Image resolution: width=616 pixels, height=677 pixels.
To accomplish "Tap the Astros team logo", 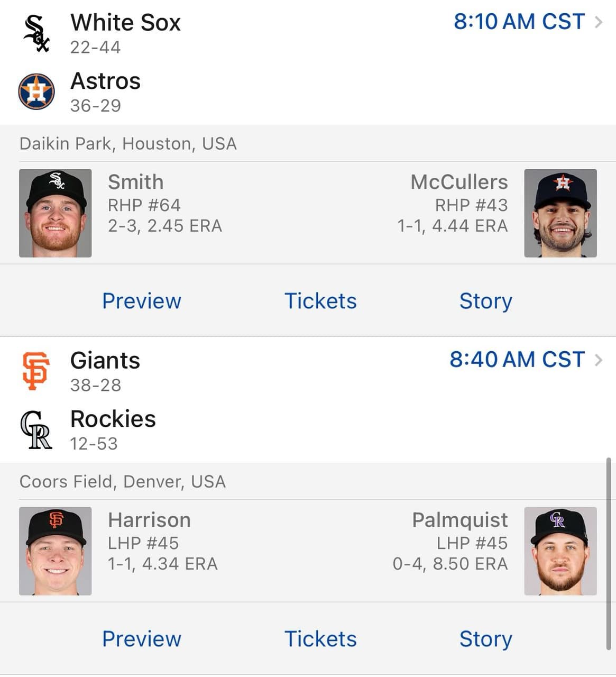I will pyautogui.click(x=36, y=92).
